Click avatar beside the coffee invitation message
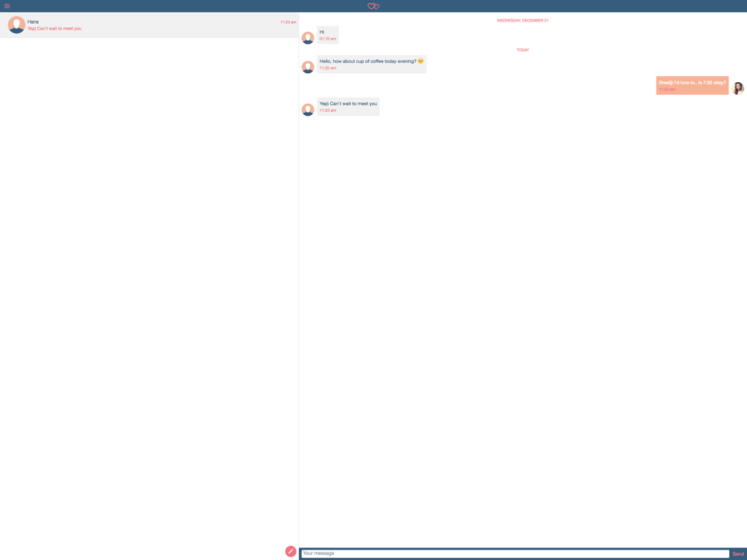 point(308,66)
